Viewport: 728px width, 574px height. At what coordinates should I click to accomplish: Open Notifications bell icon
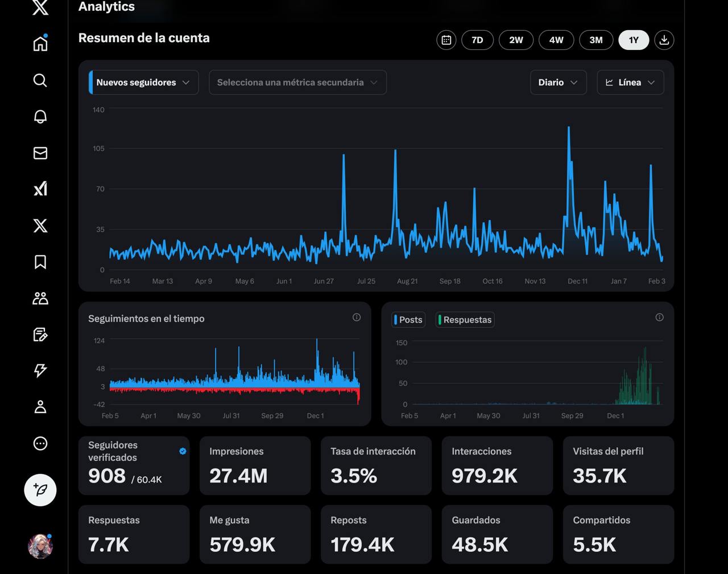40,117
